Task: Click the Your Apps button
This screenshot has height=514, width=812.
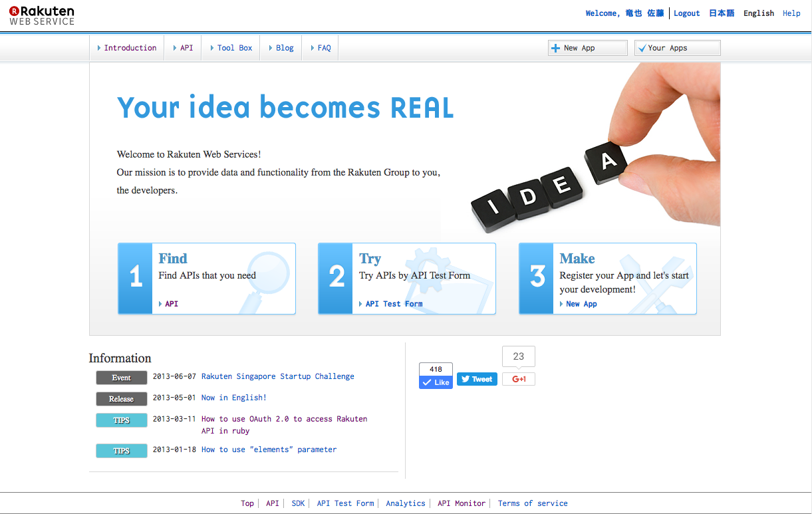Action: [678, 48]
